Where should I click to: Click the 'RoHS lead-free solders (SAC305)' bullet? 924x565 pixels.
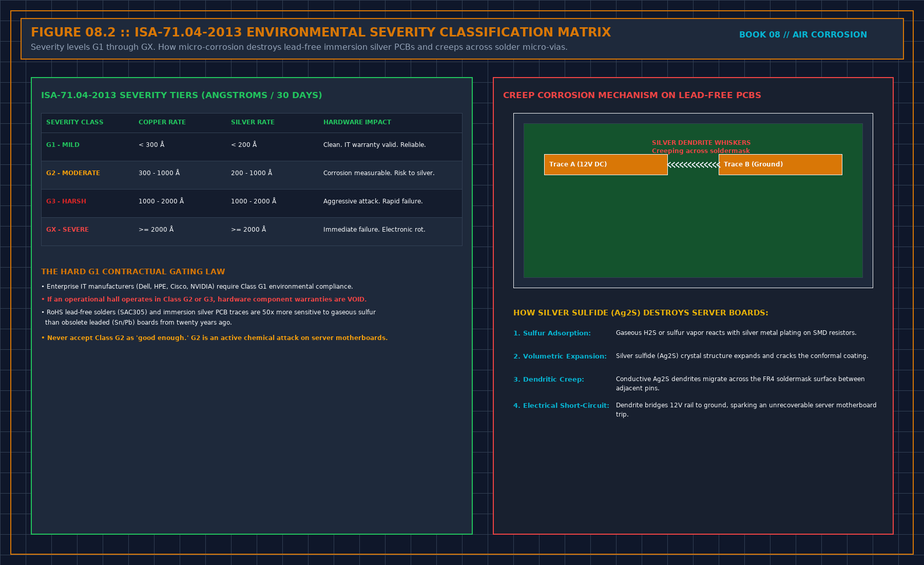pos(208,317)
